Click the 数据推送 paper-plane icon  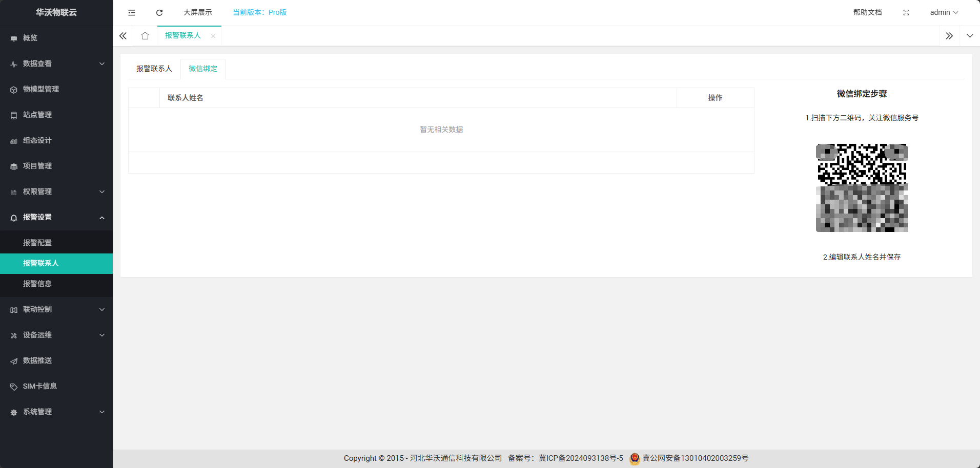(x=14, y=361)
